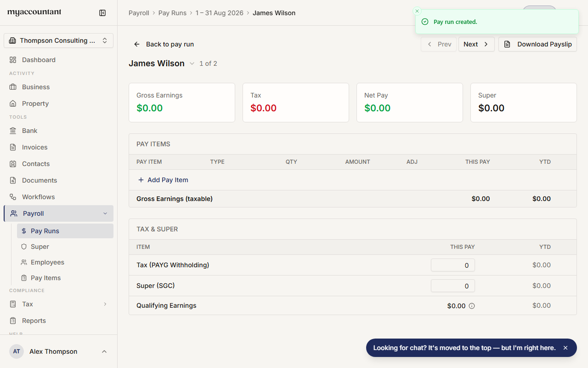588x368 pixels.
Task: Click the Documents icon in the sidebar
Action: point(13,180)
